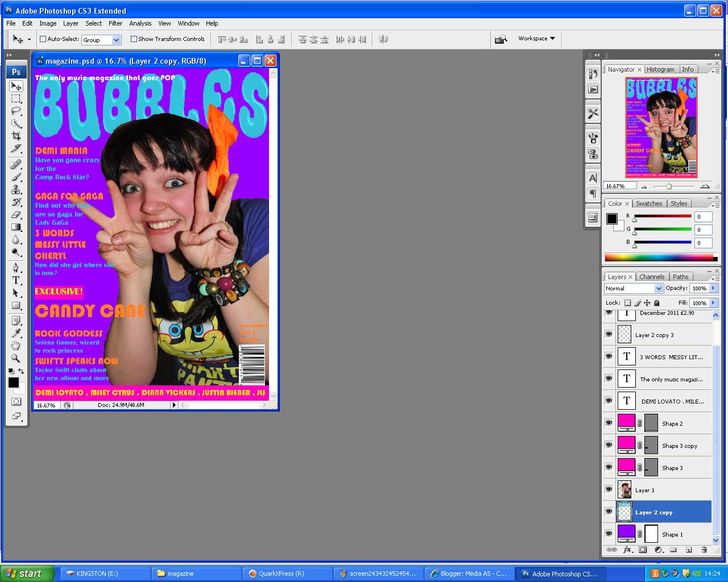This screenshot has width=728, height=582.
Task: Enable the Auto-Select checkbox
Action: (43, 39)
